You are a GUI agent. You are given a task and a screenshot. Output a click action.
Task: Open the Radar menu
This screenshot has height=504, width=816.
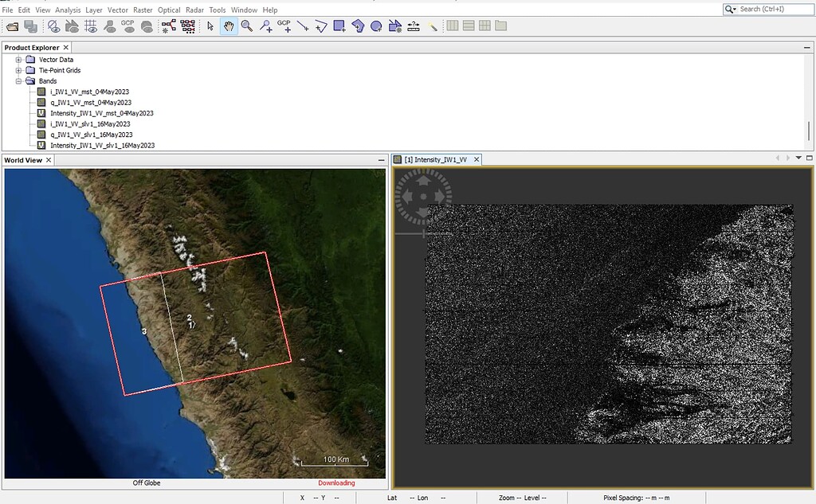click(195, 10)
